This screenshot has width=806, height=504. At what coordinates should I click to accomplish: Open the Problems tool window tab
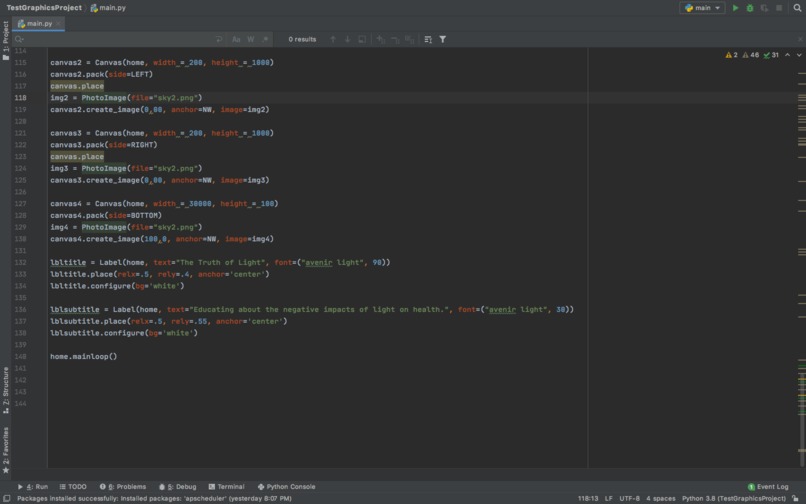[x=123, y=487]
